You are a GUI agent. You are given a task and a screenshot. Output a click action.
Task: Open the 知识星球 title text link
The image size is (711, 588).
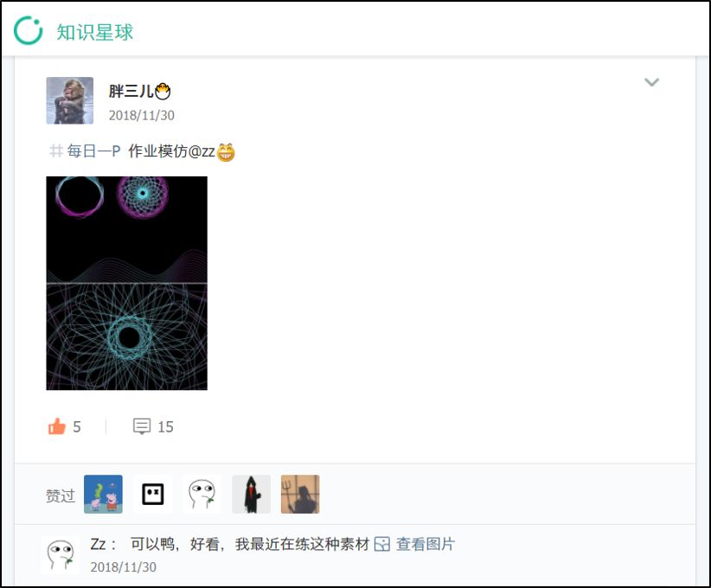point(95,32)
